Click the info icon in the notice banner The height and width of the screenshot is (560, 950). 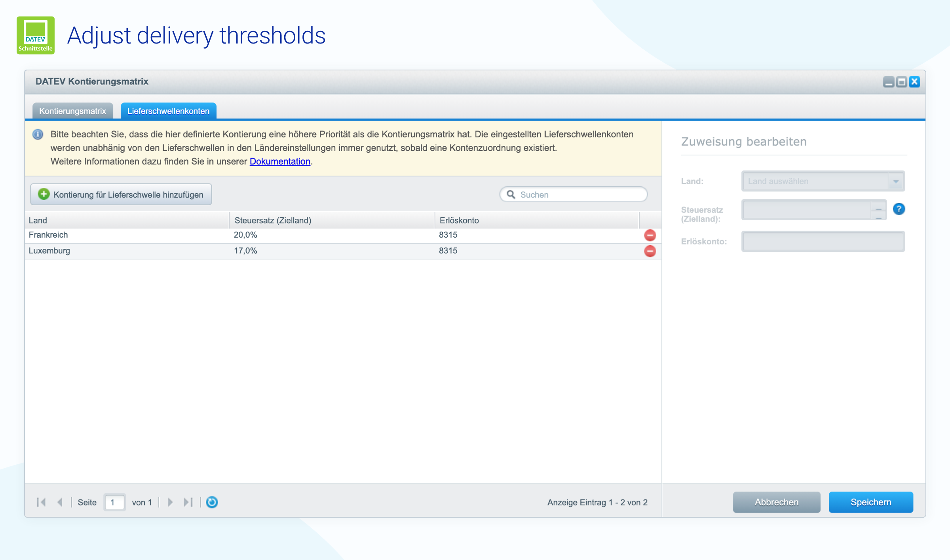pyautogui.click(x=38, y=134)
